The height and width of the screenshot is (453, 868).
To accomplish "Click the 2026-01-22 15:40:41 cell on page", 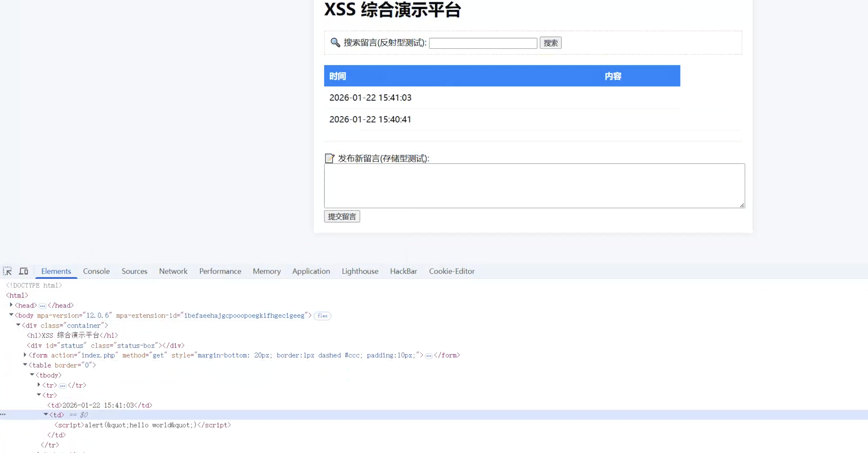I will (x=370, y=119).
